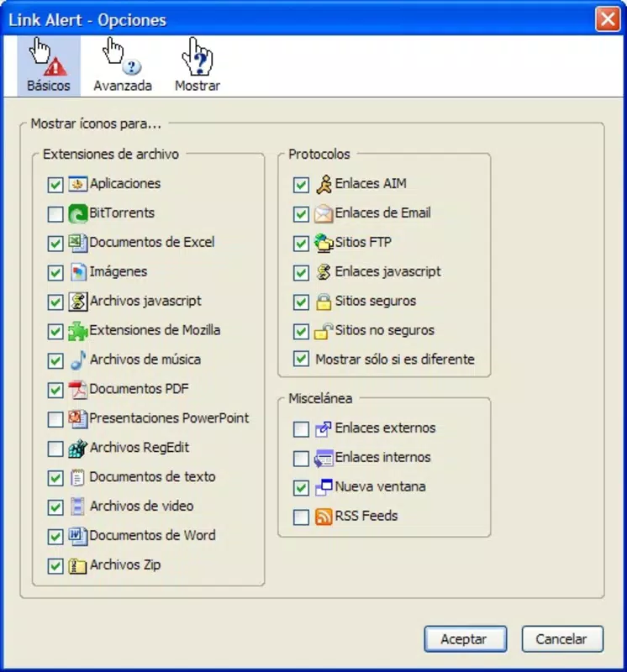Screen dimensions: 627x672
Task: Click the orange RSS Feeds icon
Action: [324, 517]
